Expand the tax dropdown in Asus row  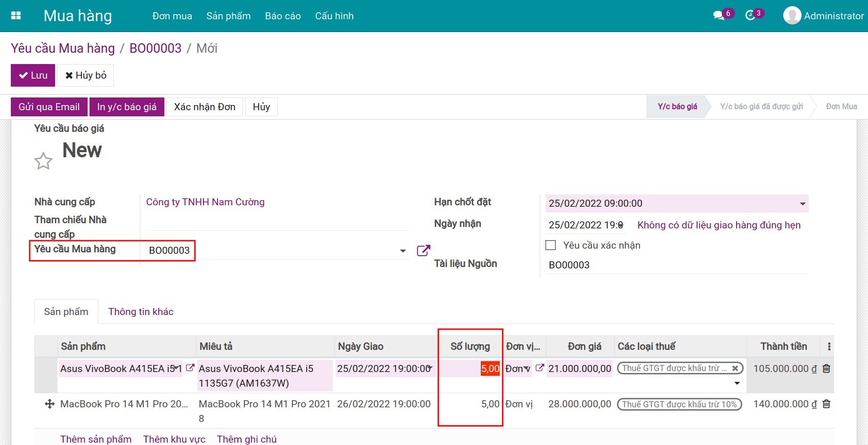click(737, 383)
